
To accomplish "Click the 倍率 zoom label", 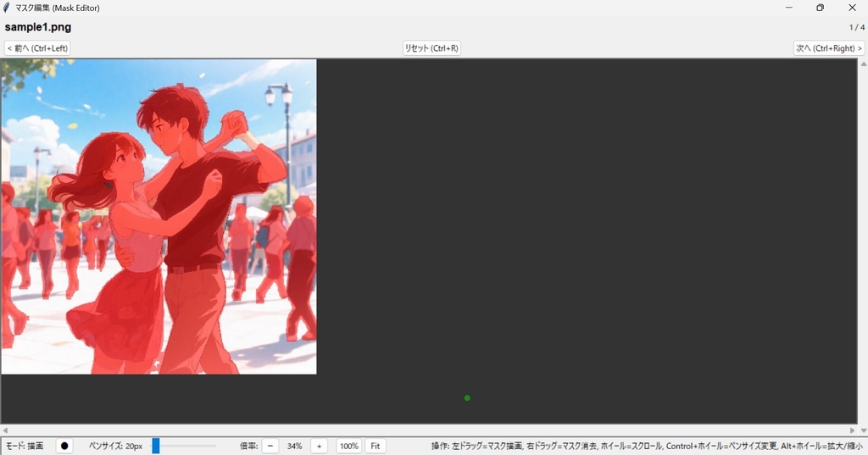I will [248, 446].
